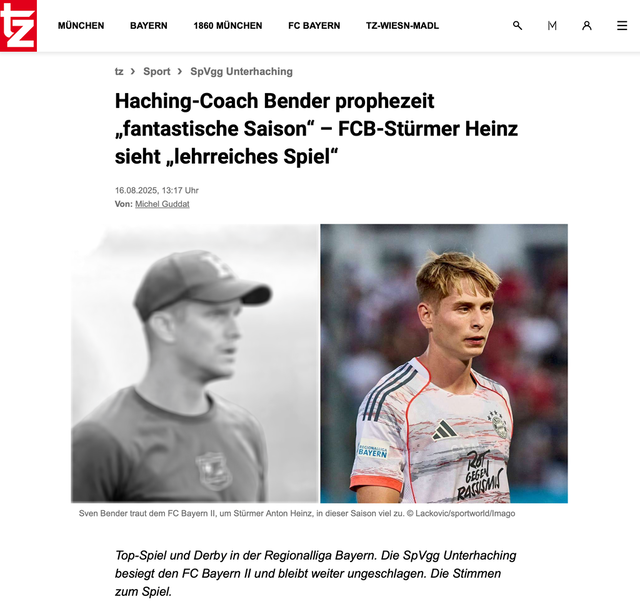Image resolution: width=640 pixels, height=609 pixels.
Task: Open author Michel Guddat link
Action: (162, 204)
